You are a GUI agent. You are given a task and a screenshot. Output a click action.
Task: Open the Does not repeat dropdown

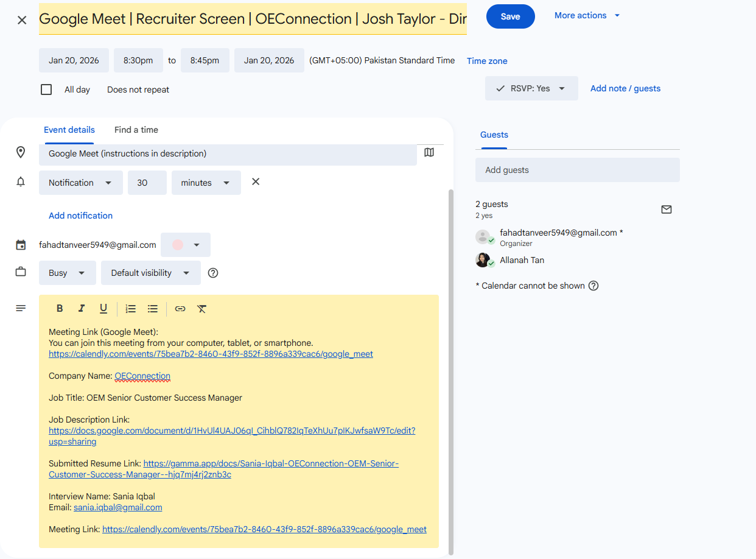pyautogui.click(x=138, y=90)
